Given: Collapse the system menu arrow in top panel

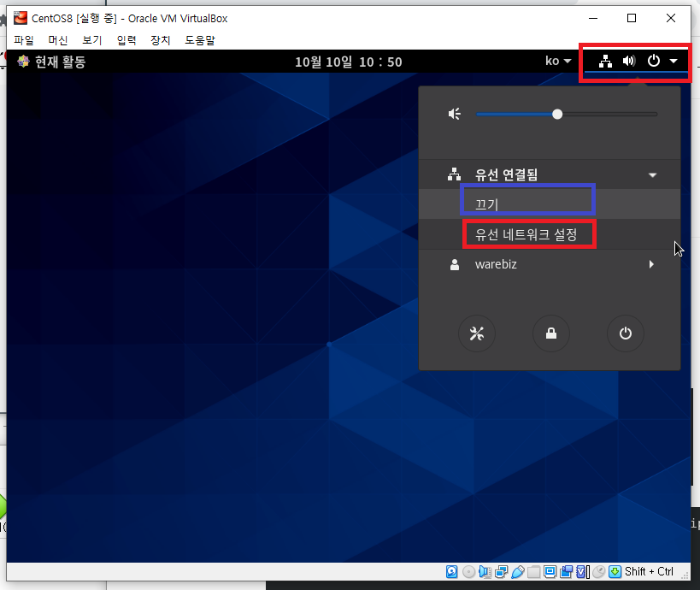Looking at the screenshot, I should click(x=674, y=62).
